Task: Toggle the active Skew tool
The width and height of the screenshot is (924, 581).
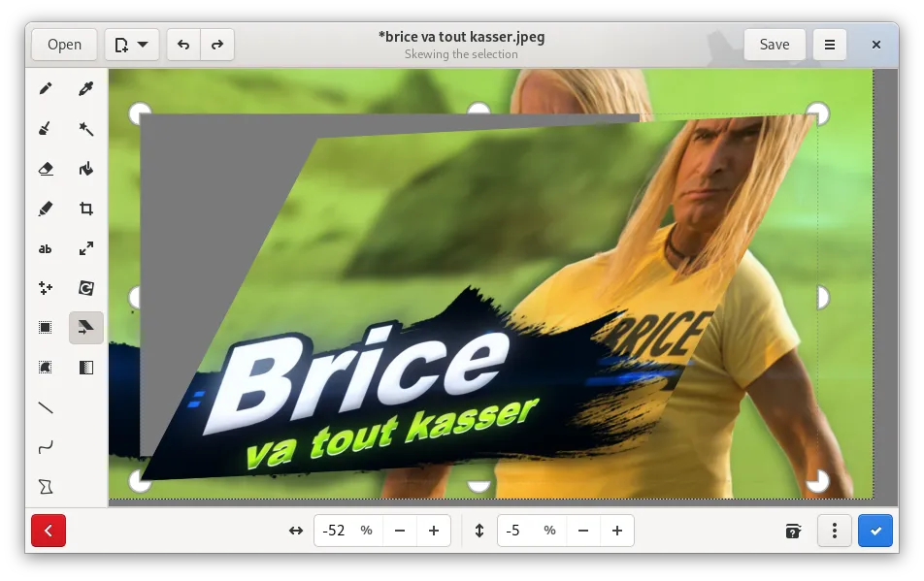Action: pyautogui.click(x=86, y=328)
